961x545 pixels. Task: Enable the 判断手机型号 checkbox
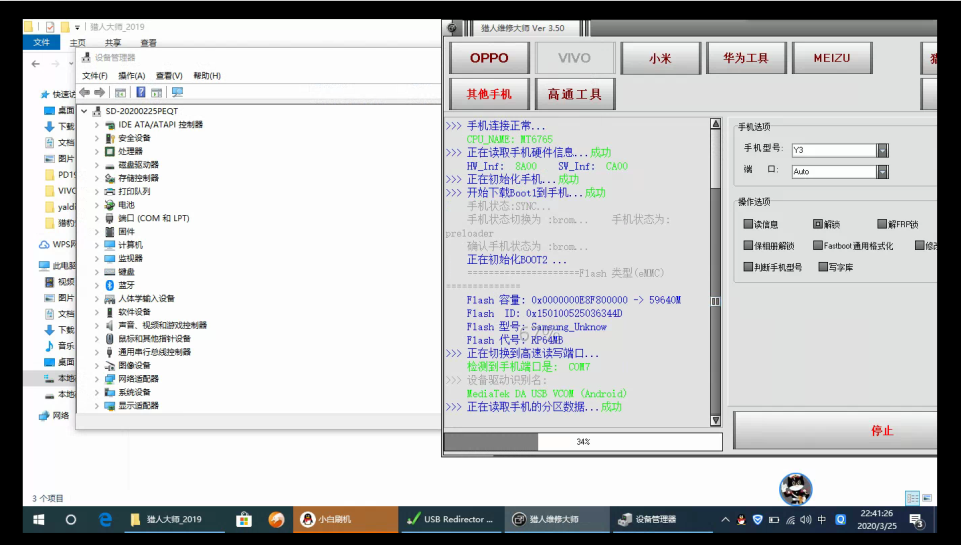point(748,267)
